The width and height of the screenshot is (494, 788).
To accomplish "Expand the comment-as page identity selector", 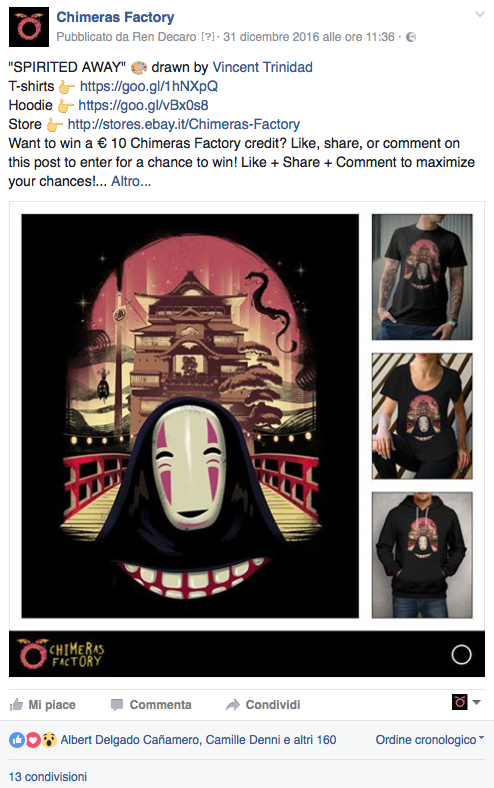I will click(466, 702).
